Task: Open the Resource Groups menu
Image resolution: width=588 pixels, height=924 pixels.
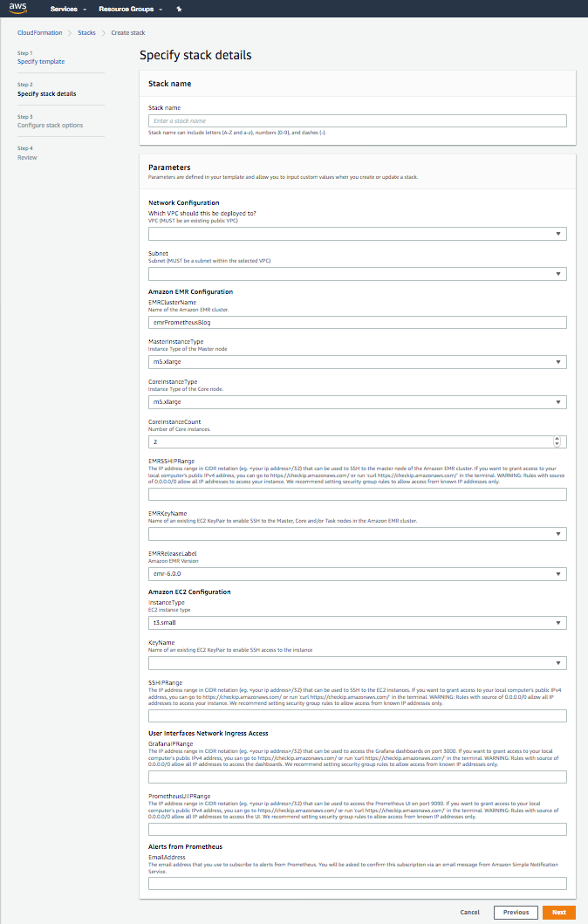Action: 131,9
